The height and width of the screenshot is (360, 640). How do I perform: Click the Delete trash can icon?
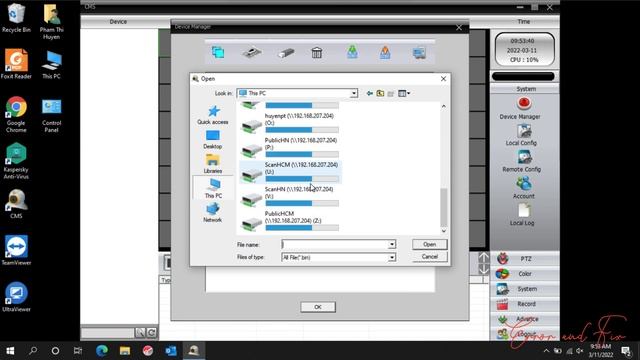click(x=317, y=53)
